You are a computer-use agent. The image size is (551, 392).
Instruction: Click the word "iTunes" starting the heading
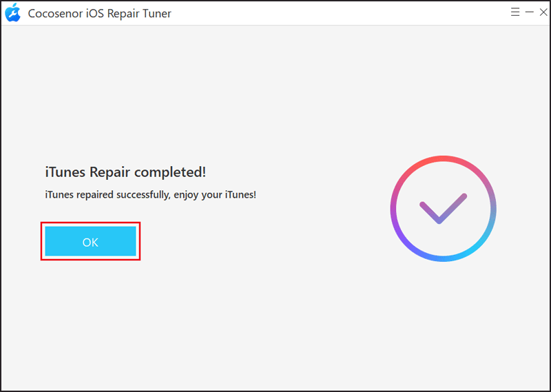click(65, 172)
